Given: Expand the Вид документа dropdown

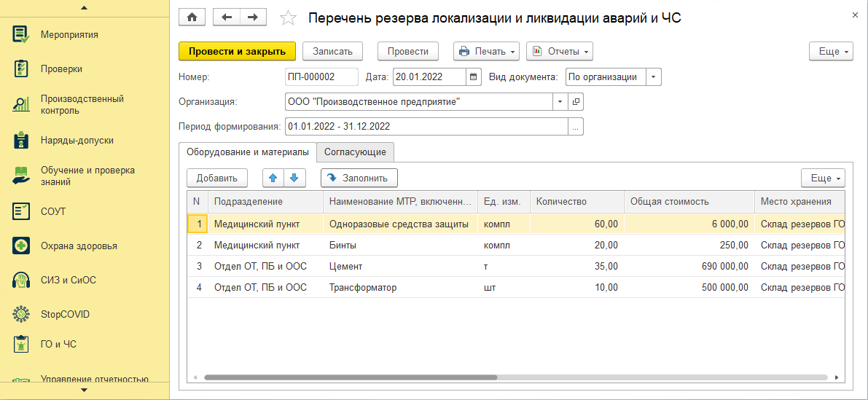Looking at the screenshot, I should tap(654, 77).
